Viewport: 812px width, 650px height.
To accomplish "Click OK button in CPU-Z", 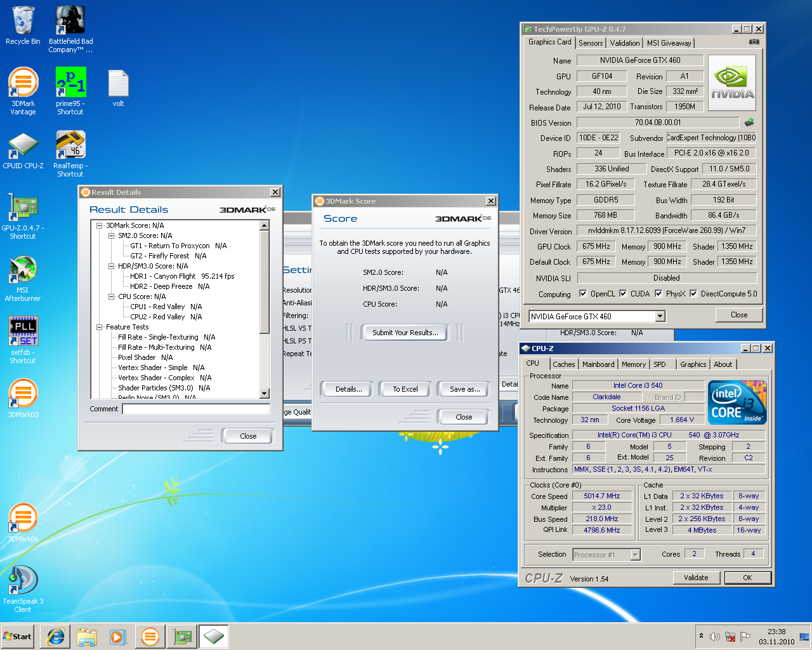I will pos(747,578).
